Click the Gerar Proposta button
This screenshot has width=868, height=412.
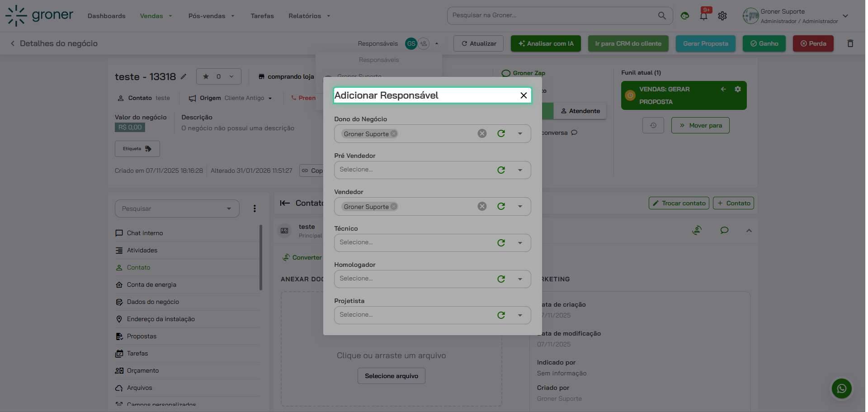tap(705, 43)
